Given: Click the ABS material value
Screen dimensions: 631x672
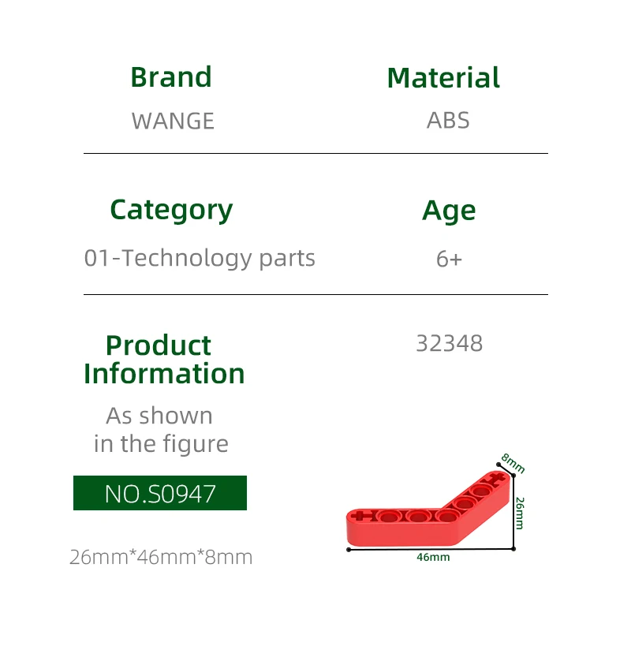Looking at the screenshot, I should coord(448,121).
